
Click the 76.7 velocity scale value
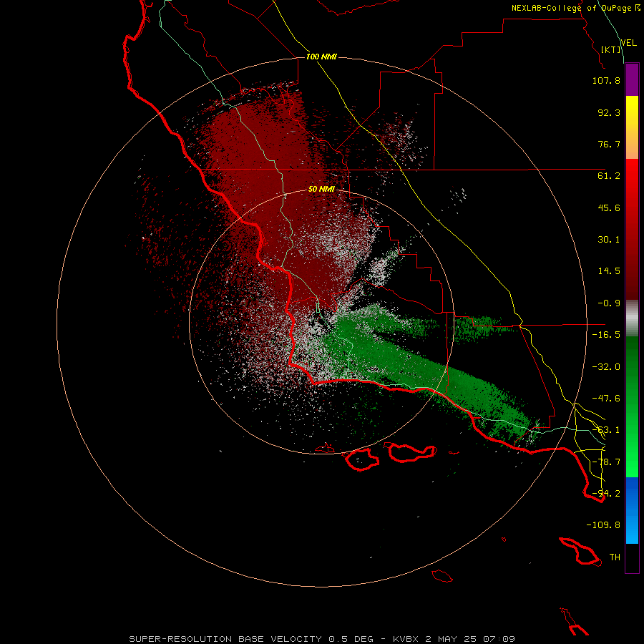[609, 144]
